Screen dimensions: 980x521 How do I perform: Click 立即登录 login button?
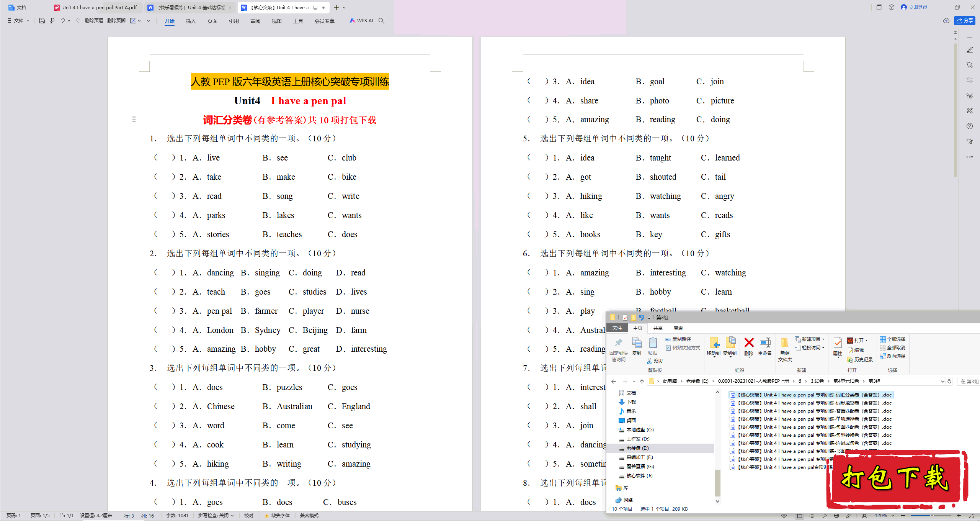914,7
